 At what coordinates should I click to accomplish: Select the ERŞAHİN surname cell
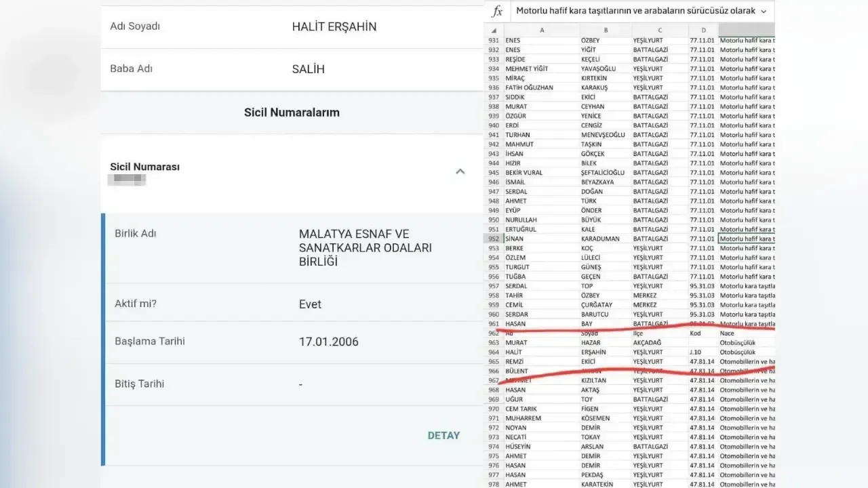click(x=605, y=352)
